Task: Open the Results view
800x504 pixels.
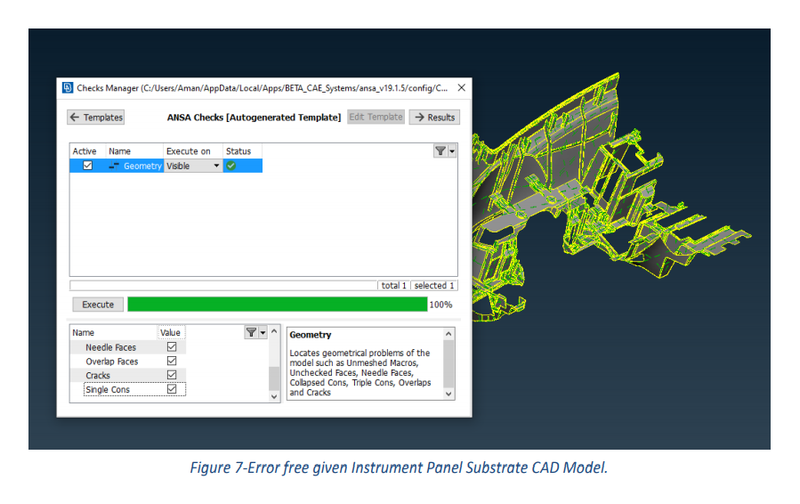Action: (x=433, y=117)
